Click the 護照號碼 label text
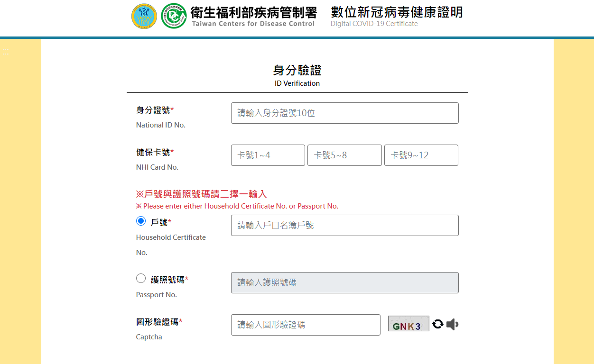The width and height of the screenshot is (594, 364). (167, 280)
